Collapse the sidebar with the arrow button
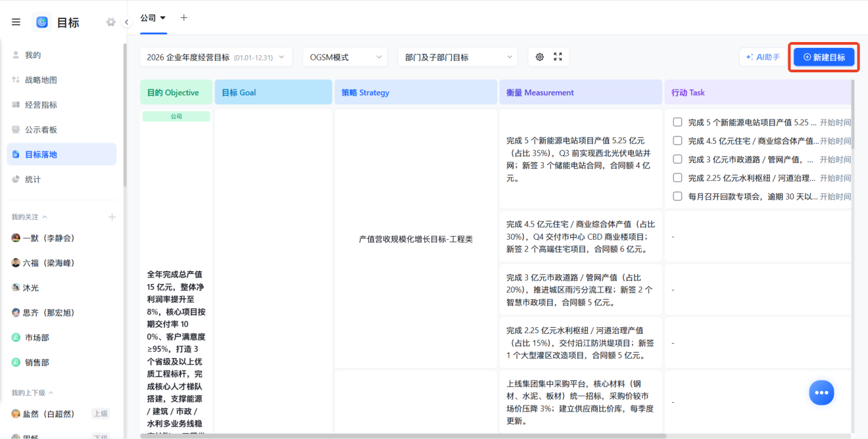The image size is (868, 439). coord(126,22)
